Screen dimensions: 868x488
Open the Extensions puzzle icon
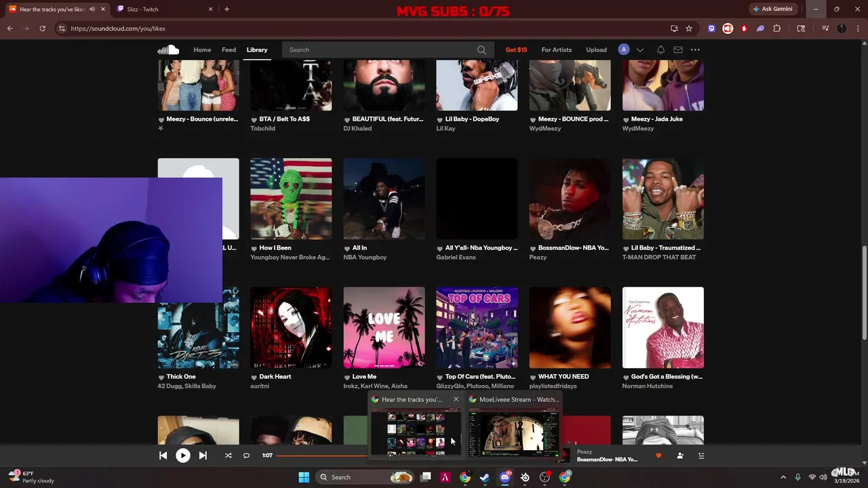(777, 28)
